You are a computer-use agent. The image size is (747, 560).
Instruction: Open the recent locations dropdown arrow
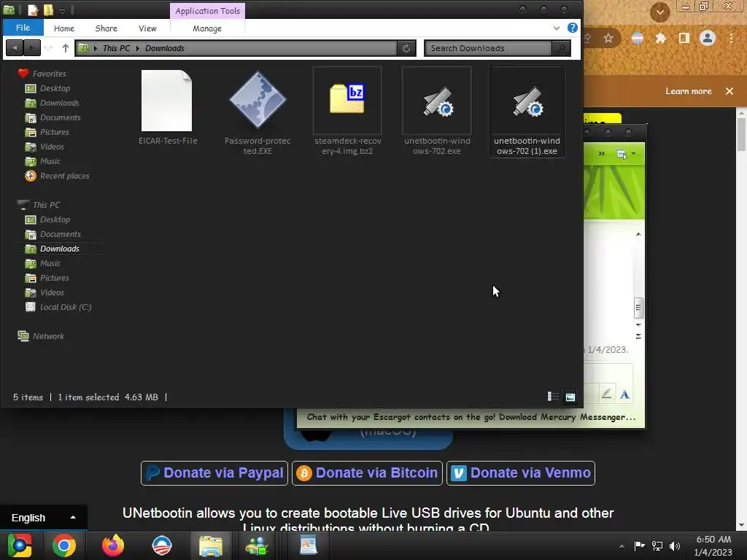(x=48, y=48)
